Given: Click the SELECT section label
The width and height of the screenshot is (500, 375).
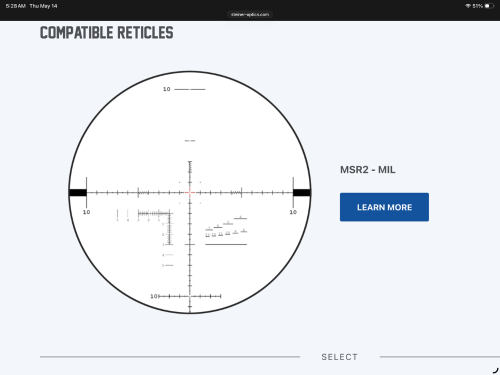Looking at the screenshot, I should click(339, 357).
